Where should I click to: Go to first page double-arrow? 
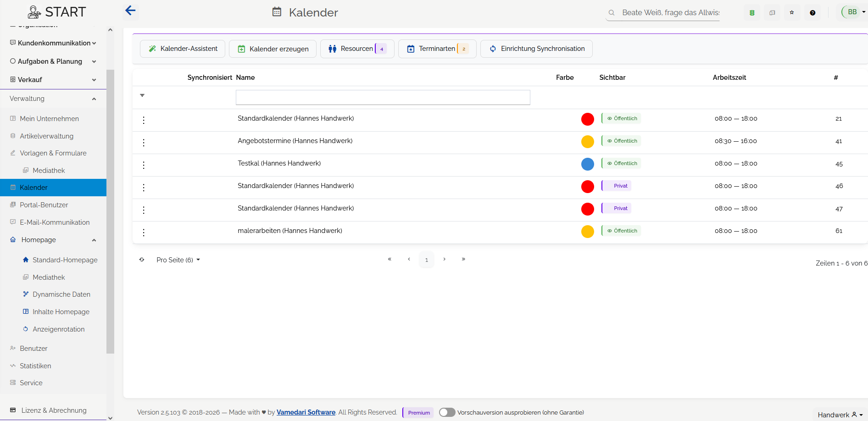389,259
